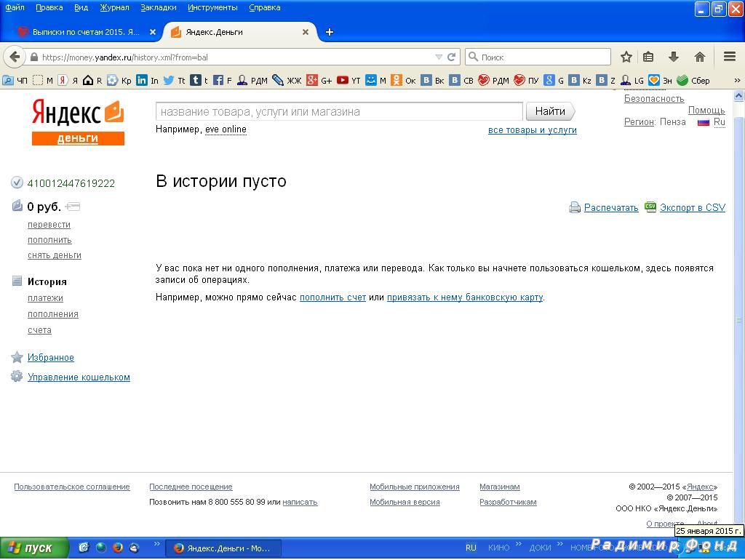Open the Twitter 'Tt' bookmark
The image size is (745, 560).
pyautogui.click(x=174, y=80)
